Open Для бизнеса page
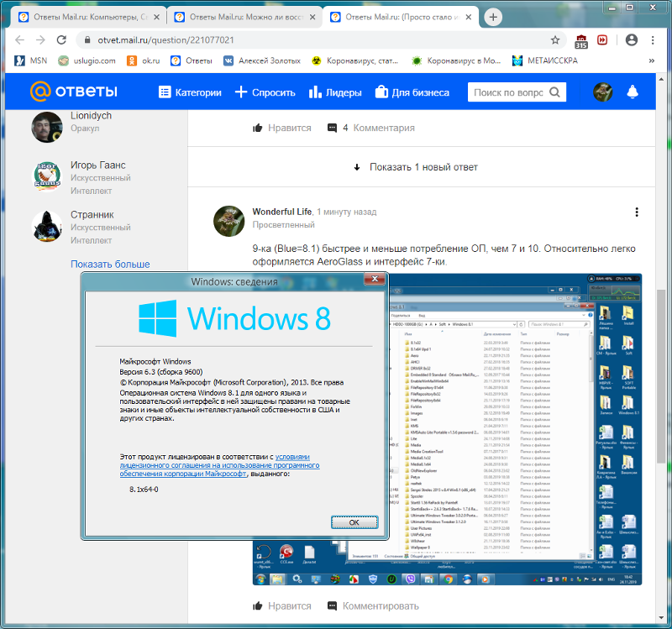672x629 pixels. (412, 92)
